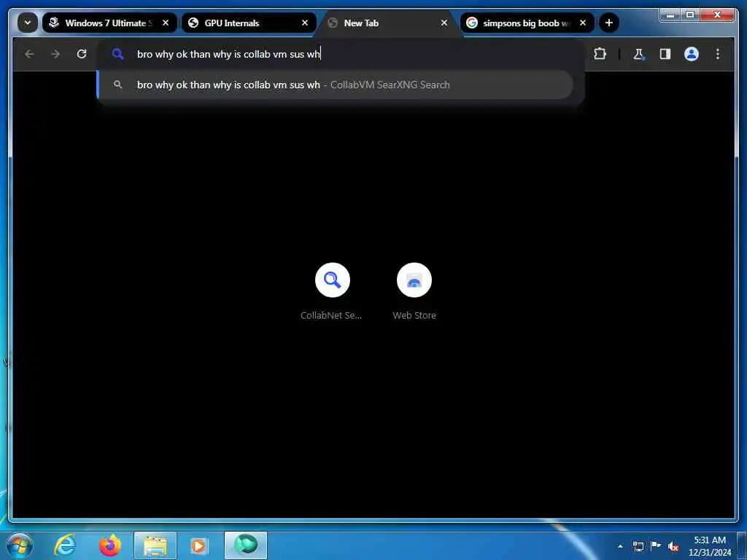747x560 pixels.
Task: Open a new tab with the plus button
Action: 609,23
